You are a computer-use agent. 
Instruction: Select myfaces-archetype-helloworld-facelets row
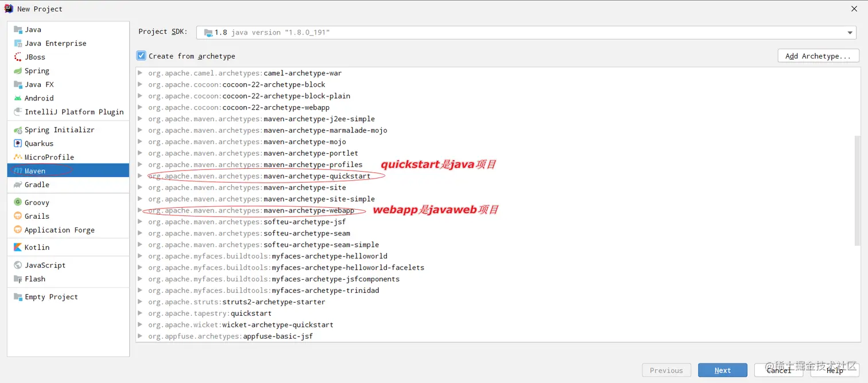coord(495,268)
